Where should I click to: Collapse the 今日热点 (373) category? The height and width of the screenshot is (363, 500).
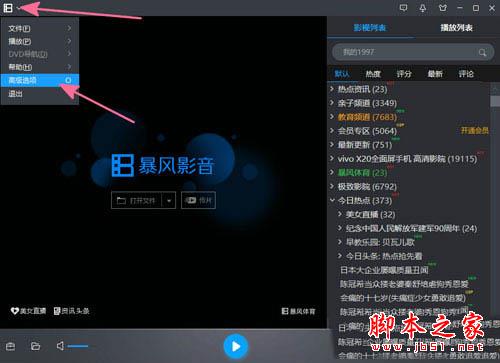pyautogui.click(x=332, y=200)
